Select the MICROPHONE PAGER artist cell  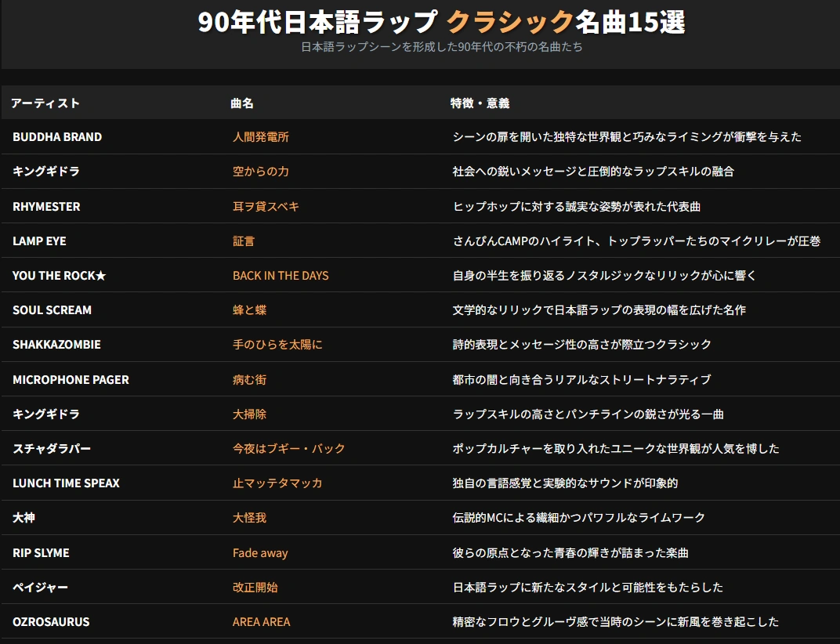[71, 379]
